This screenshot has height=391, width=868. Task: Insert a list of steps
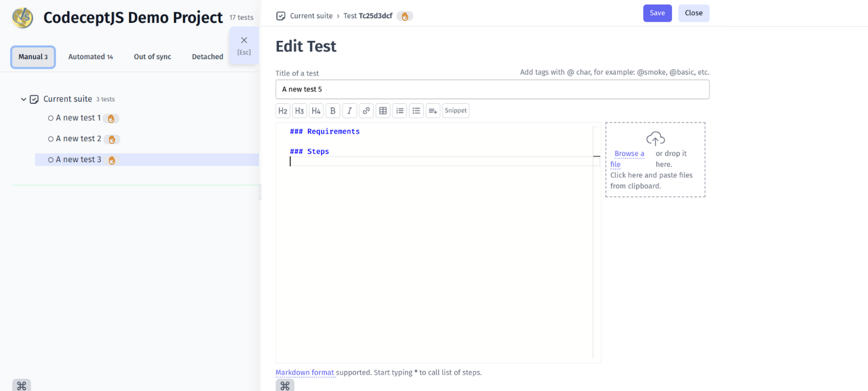(432, 110)
